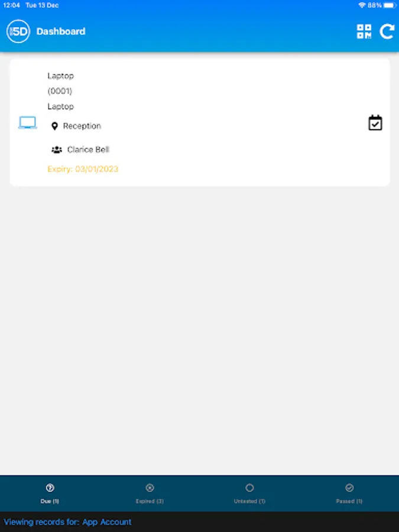Open the App Account records link
399x532 pixels.
(x=106, y=522)
